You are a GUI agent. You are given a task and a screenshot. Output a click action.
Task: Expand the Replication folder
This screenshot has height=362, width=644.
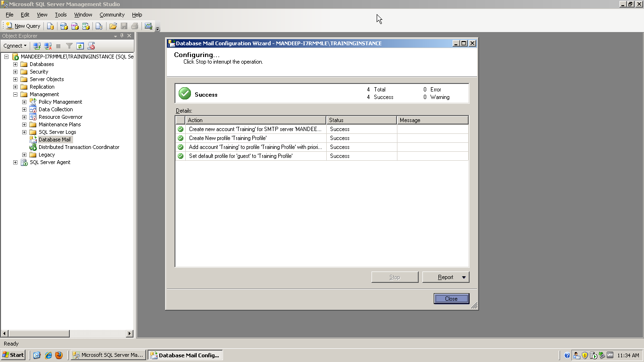click(16, 87)
